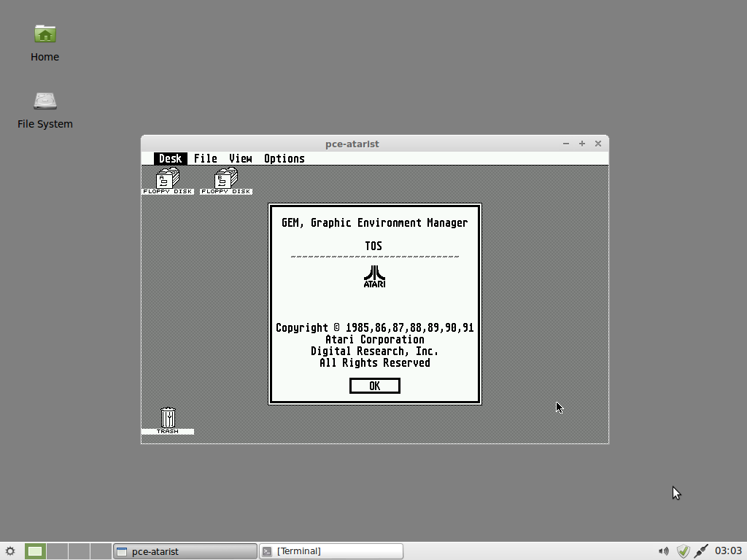Click the 'TOS' text in dialog

click(373, 246)
